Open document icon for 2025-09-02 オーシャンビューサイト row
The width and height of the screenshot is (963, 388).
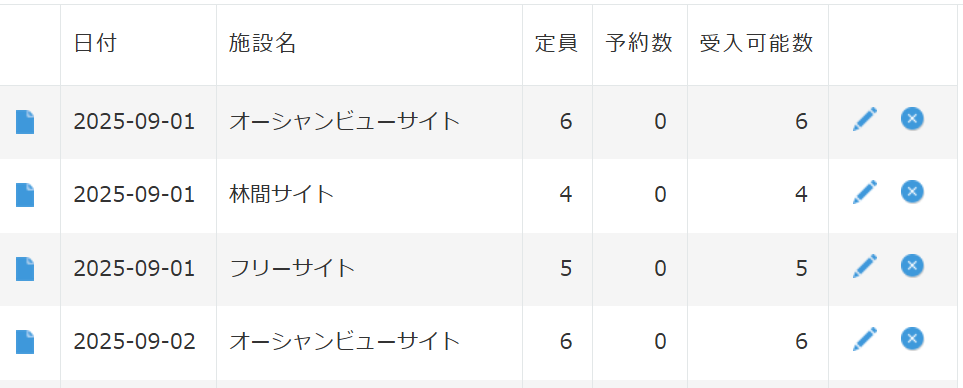tap(25, 341)
